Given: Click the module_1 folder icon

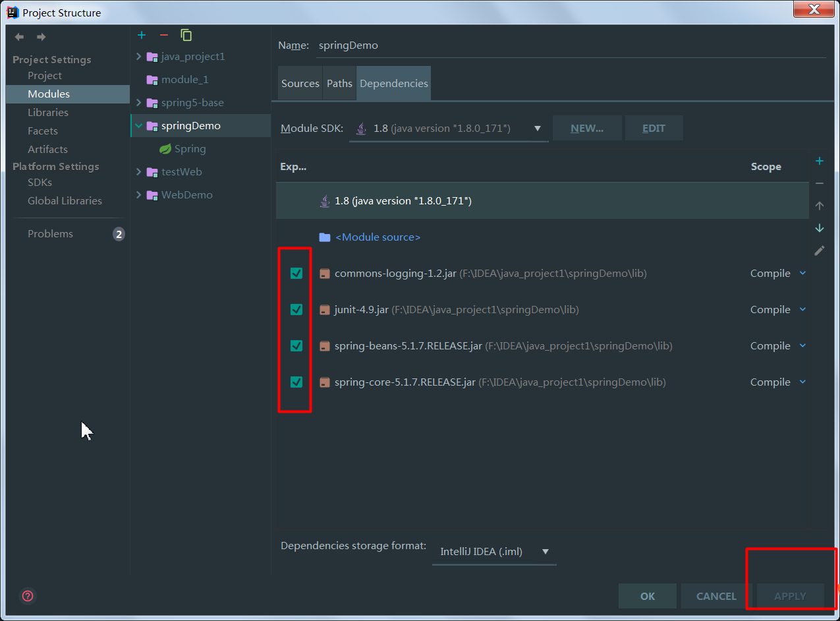Looking at the screenshot, I should (x=152, y=80).
